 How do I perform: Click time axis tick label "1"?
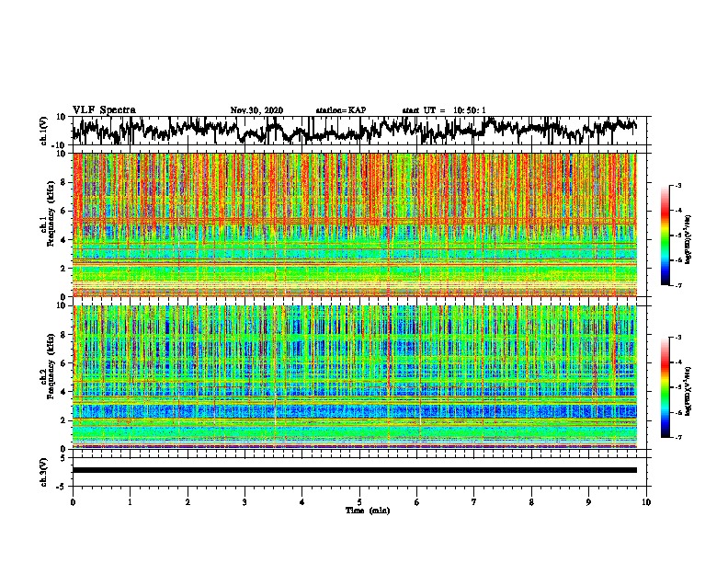tap(130, 502)
